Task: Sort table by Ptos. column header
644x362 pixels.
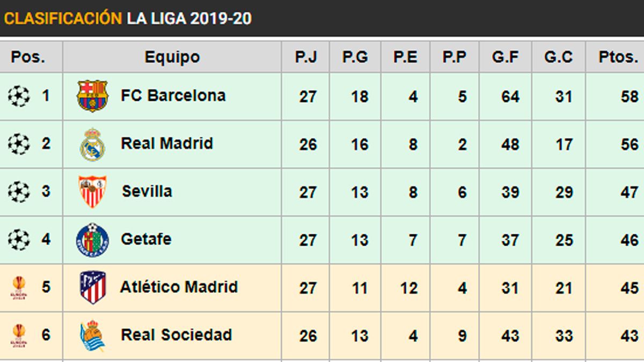Action: point(618,57)
